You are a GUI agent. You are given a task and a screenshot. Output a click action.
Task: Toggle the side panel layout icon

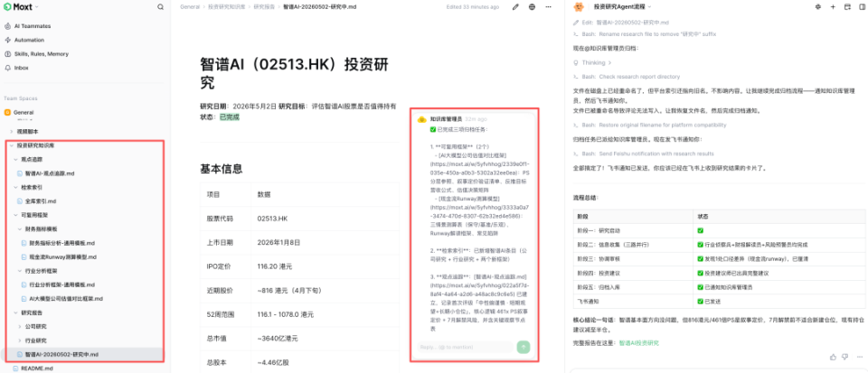coord(862,7)
